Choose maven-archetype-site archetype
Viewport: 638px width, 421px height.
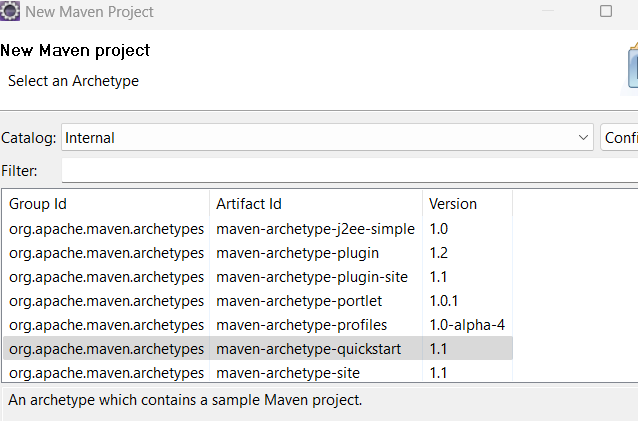pyautogui.click(x=258, y=372)
